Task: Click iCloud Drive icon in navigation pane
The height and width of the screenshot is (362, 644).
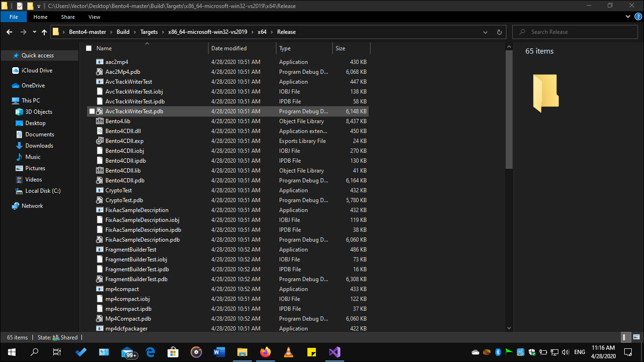Action: [16, 71]
